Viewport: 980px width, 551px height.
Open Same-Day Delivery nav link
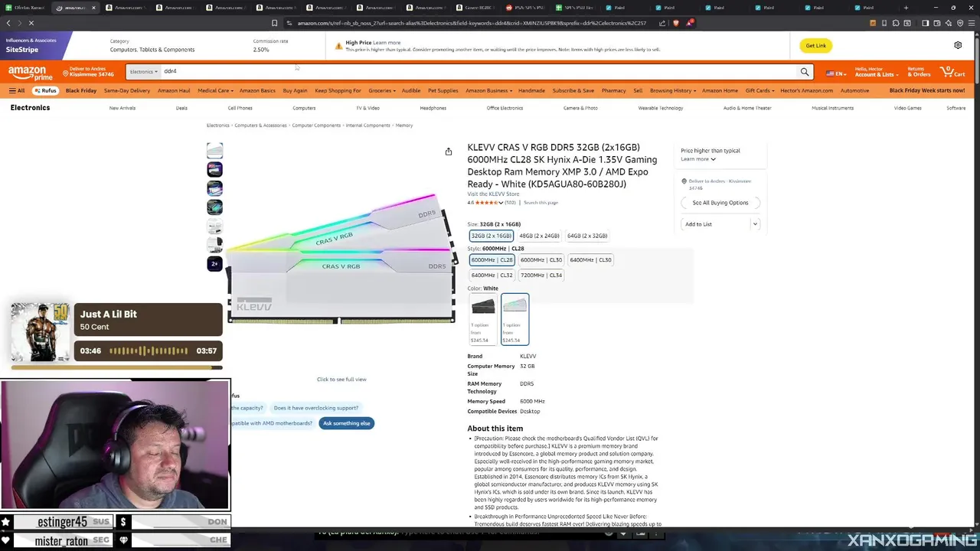tap(127, 90)
